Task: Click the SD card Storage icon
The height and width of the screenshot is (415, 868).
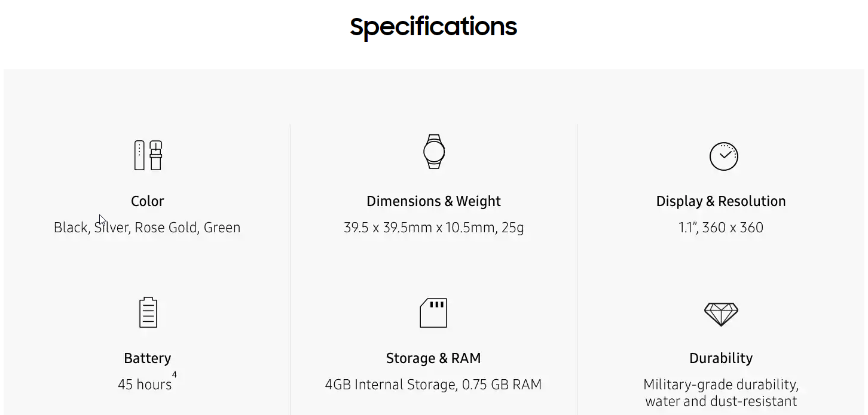Action: 433,312
